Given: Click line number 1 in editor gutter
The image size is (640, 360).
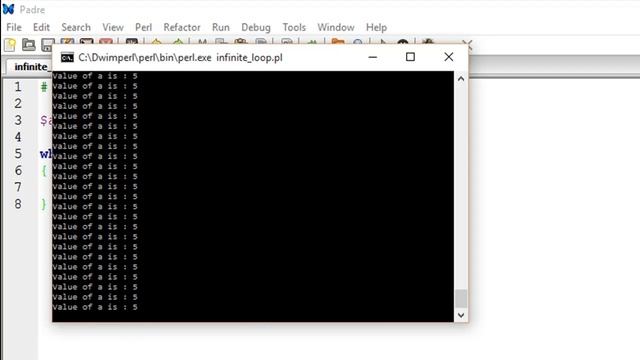Looking at the screenshot, I should click(x=18, y=87).
